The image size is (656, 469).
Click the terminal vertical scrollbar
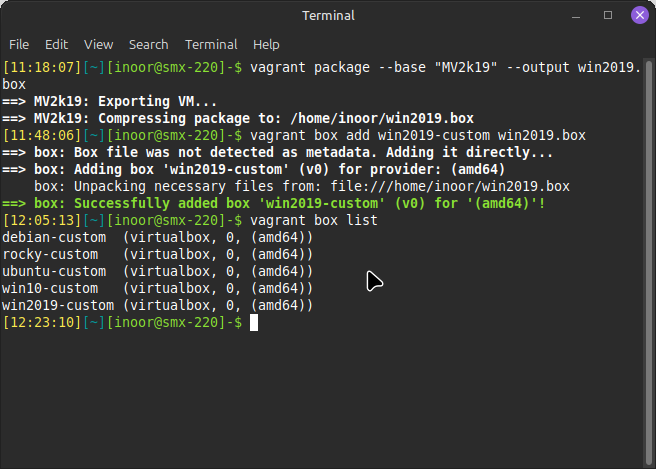tap(649, 263)
